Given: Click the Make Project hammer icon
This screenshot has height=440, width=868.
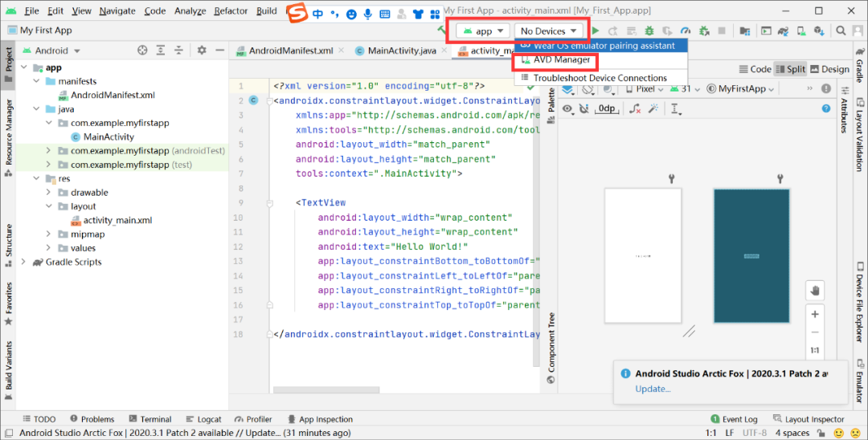Looking at the screenshot, I should click(x=441, y=30).
